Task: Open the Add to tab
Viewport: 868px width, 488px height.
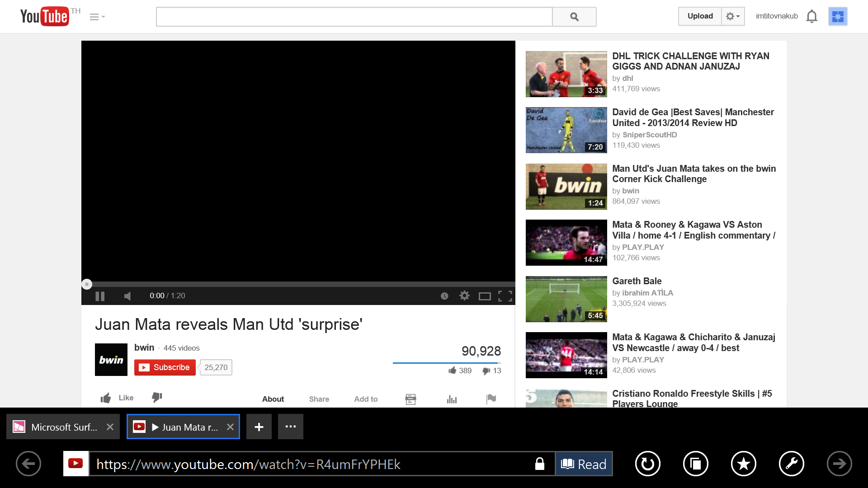Action: click(x=366, y=399)
